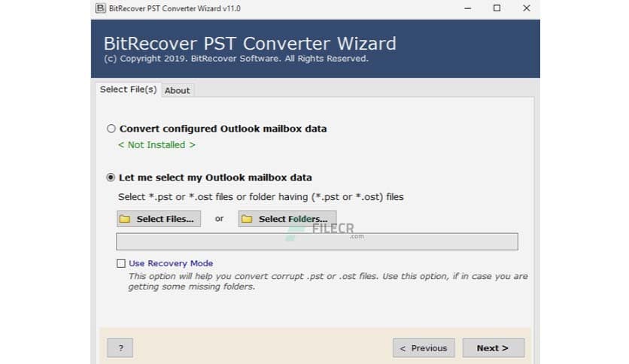This screenshot has width=629, height=364.
Task: Click the 'Select *.pst or *.ost files' instruction text
Action: (261, 197)
